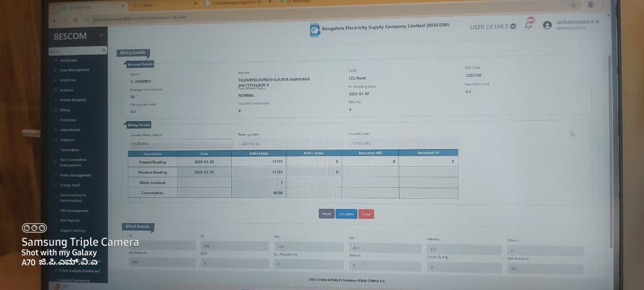Viewport: 644px width, 290px height.
Task: Click the page vertical scrollbar
Action: tap(611, 151)
